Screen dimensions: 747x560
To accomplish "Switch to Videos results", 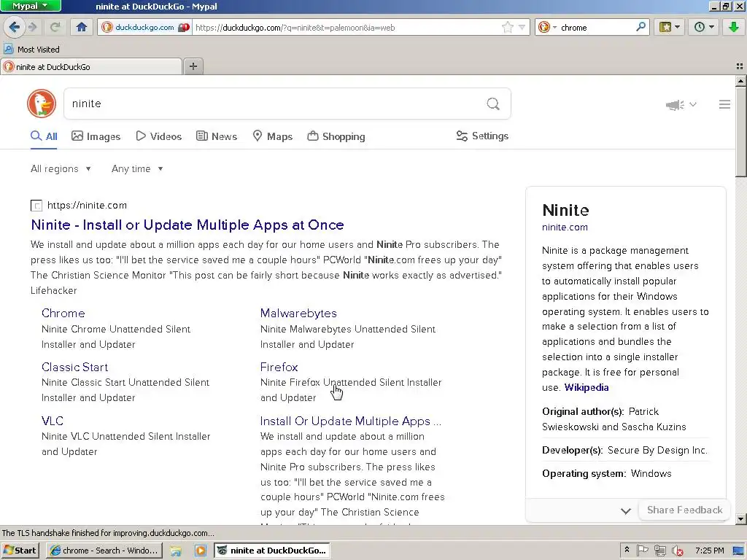I will pos(158,136).
